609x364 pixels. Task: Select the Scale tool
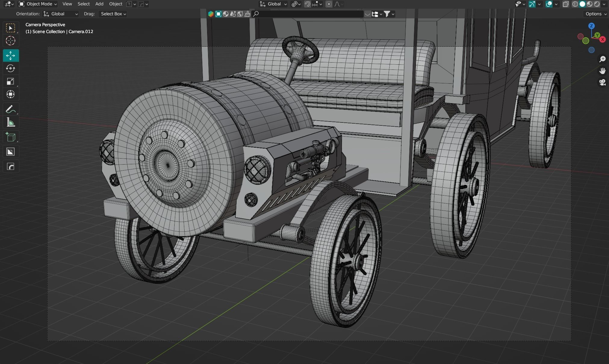point(11,81)
